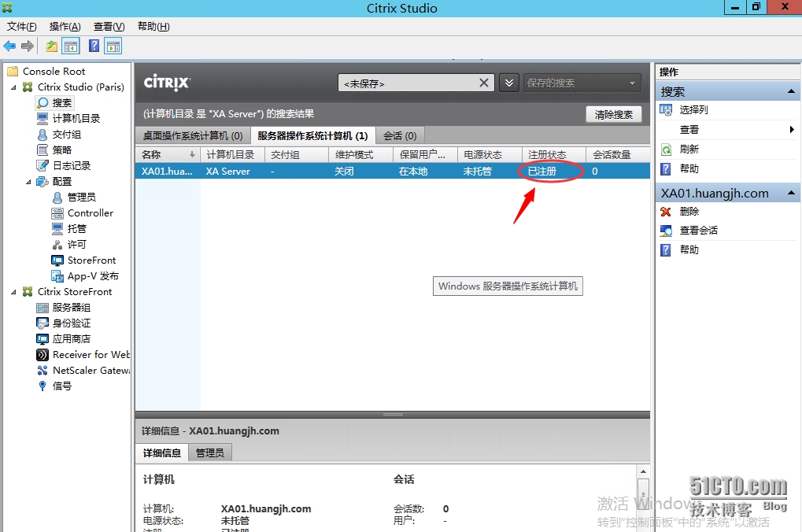Collapse the Citrix StoreFront tree node

(x=14, y=292)
